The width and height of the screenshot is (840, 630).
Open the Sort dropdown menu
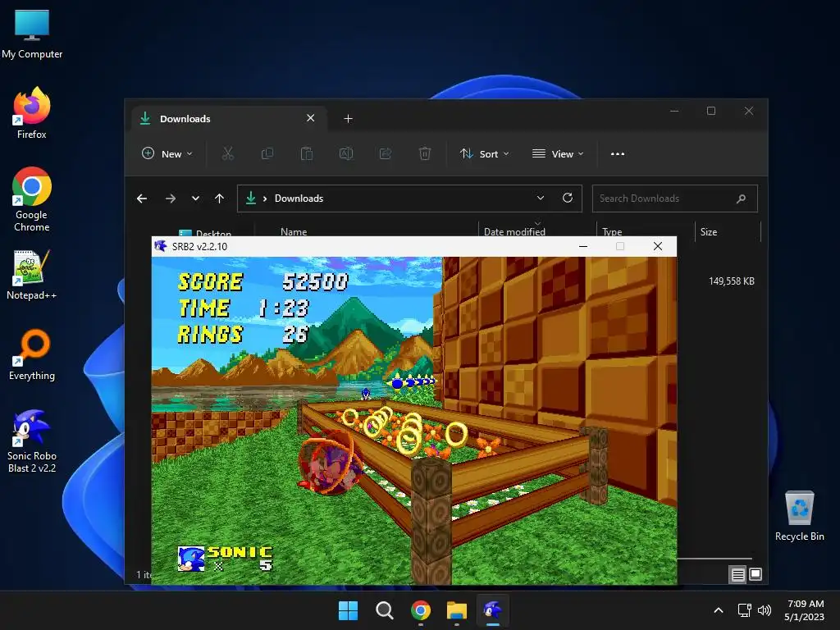[484, 153]
